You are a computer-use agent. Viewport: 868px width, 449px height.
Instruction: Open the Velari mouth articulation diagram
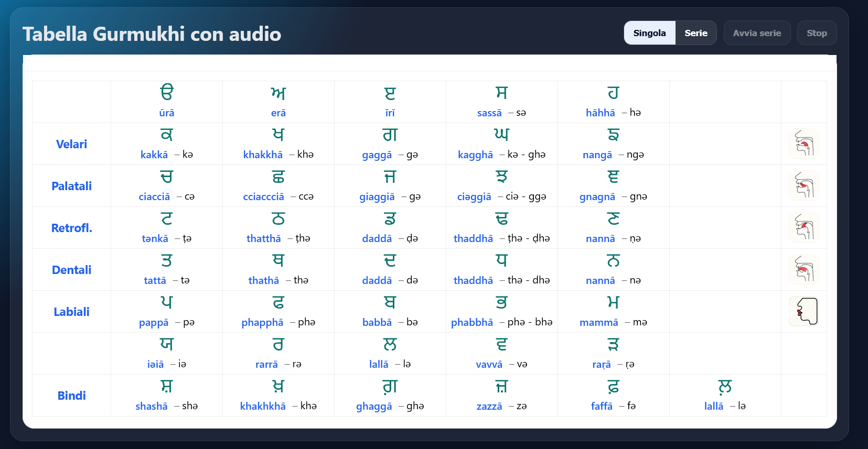click(803, 144)
